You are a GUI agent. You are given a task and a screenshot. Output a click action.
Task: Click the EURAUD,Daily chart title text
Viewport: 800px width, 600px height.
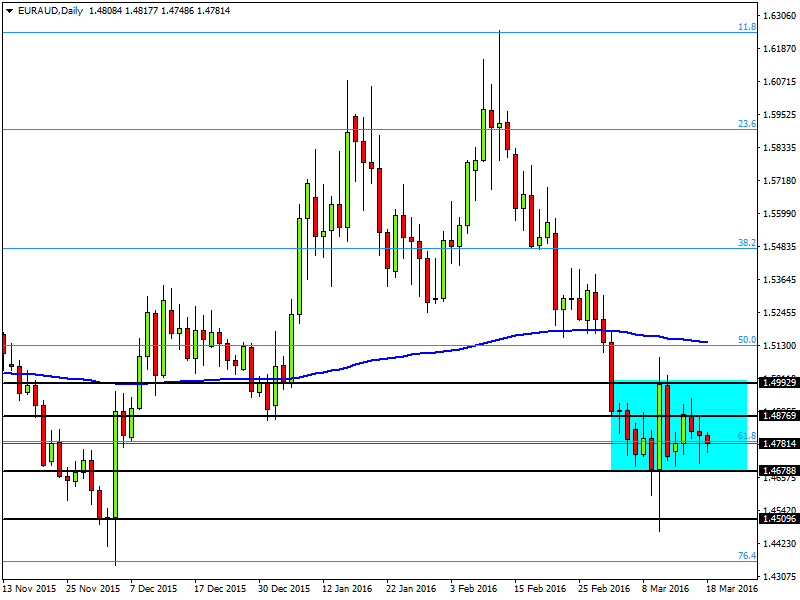pos(50,11)
